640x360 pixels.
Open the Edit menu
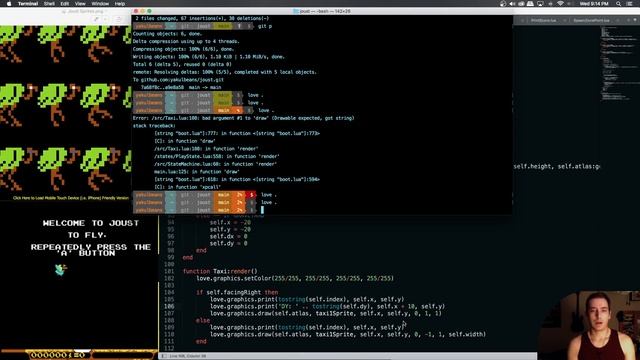64,4
